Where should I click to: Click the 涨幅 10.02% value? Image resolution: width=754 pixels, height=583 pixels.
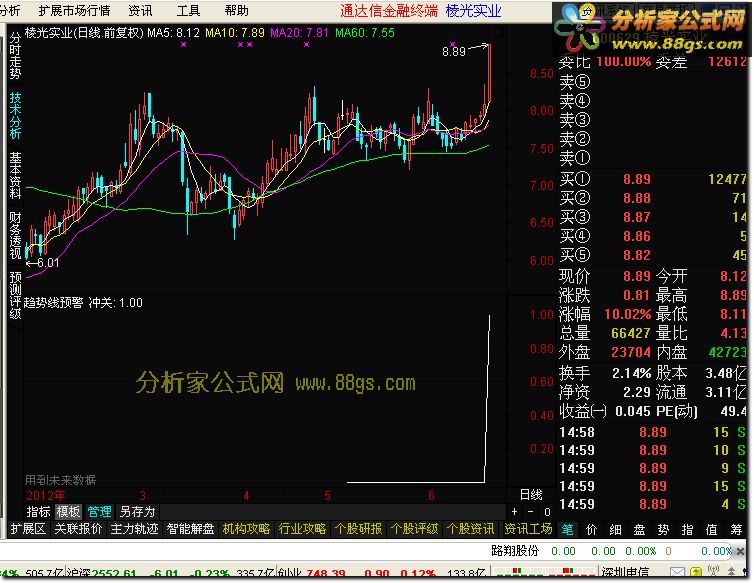coord(628,314)
